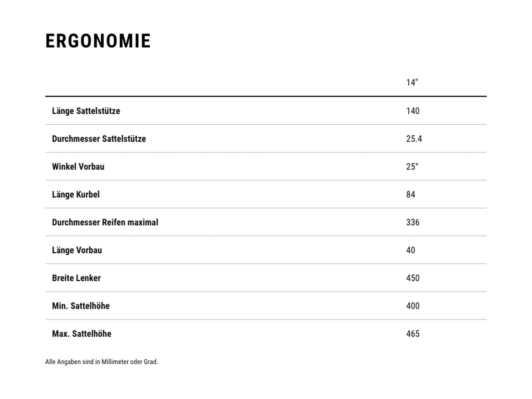Image resolution: width=532 pixels, height=399 pixels.
Task: Click the Durchmesser Reifen maximal label
Action: (x=105, y=222)
